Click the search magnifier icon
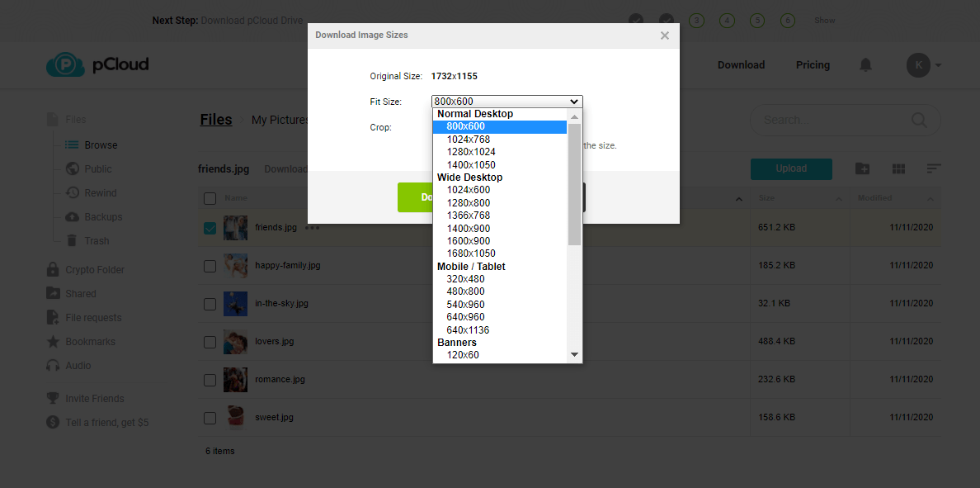 (x=920, y=120)
